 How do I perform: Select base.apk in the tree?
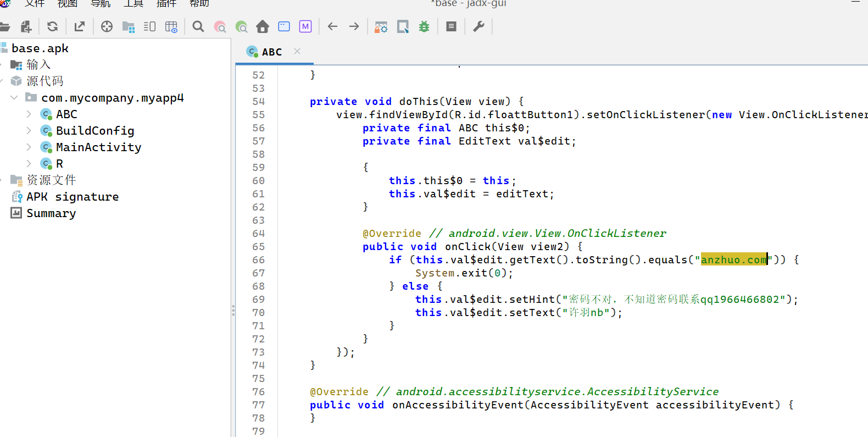(40, 48)
